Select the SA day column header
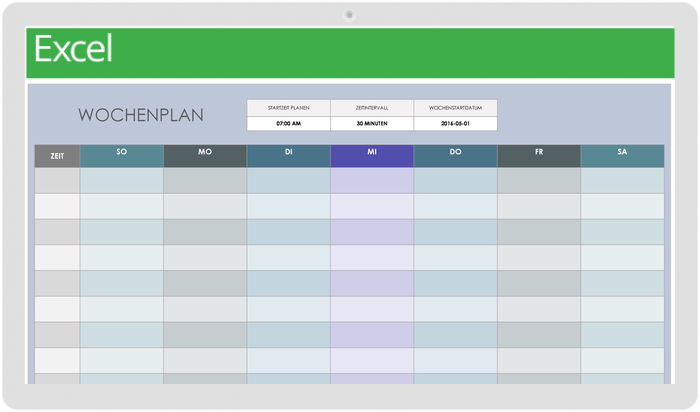This screenshot has height=412, width=700. pyautogui.click(x=622, y=155)
